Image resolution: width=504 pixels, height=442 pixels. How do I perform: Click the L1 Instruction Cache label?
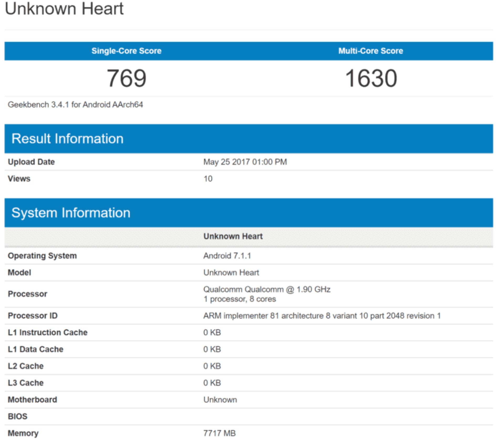coord(48,333)
